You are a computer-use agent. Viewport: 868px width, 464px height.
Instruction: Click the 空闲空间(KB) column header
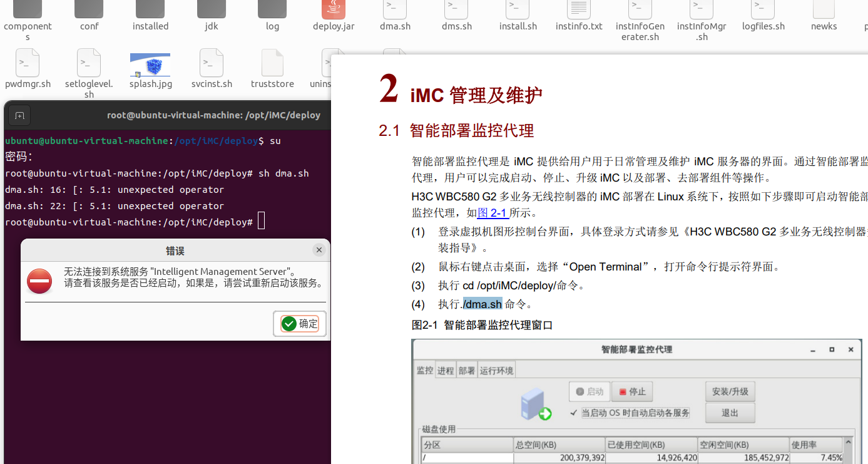pyautogui.click(x=743, y=445)
